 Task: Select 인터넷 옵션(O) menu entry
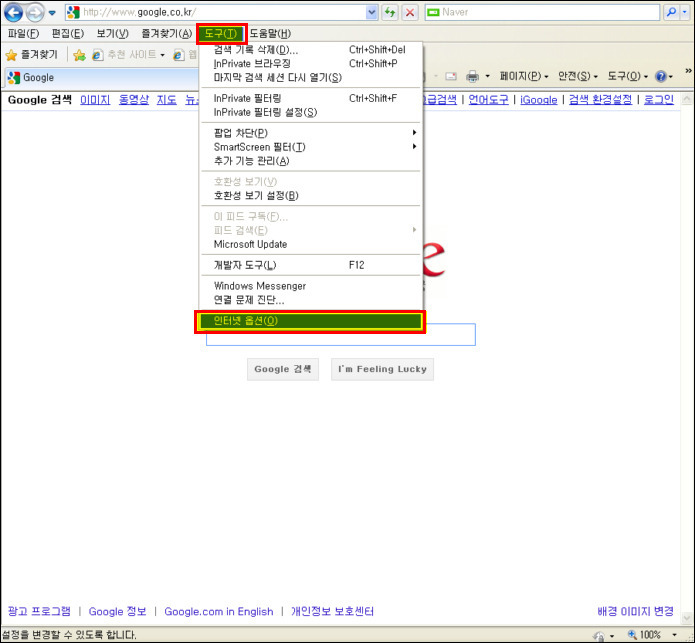click(310, 321)
